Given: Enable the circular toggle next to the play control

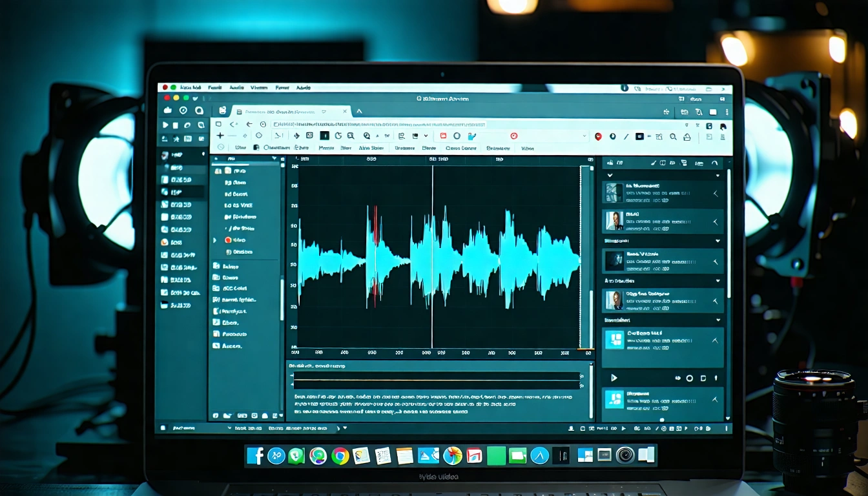Looking at the screenshot, I should click(689, 378).
